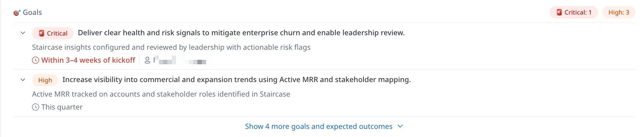Filter by the Critical: 1 badge
Viewport: 644px width, 137px height.
point(574,12)
